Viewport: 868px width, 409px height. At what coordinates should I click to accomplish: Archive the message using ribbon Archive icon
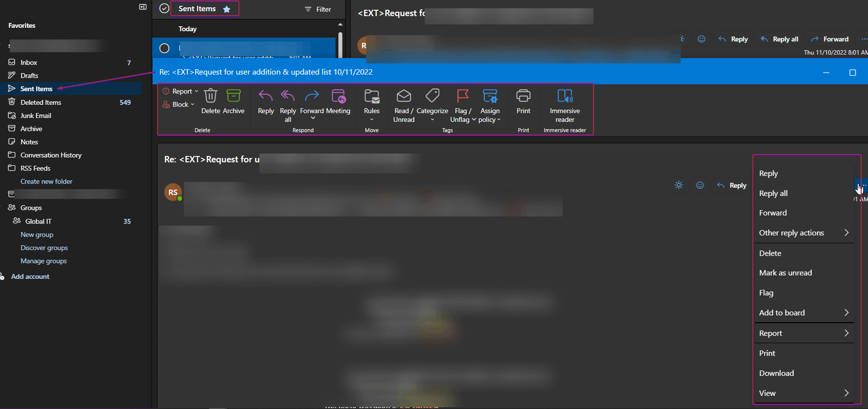pos(234,96)
